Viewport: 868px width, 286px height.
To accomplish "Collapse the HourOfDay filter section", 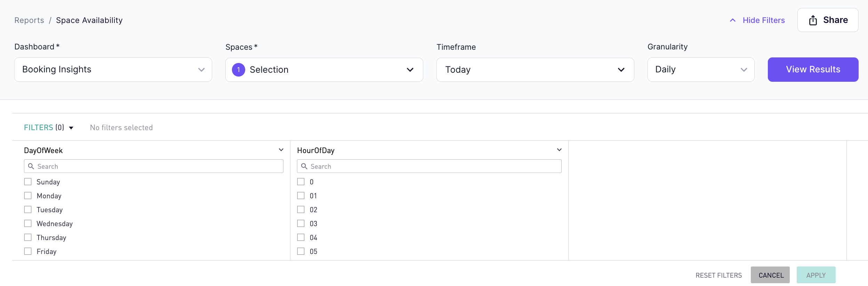I will coord(559,150).
